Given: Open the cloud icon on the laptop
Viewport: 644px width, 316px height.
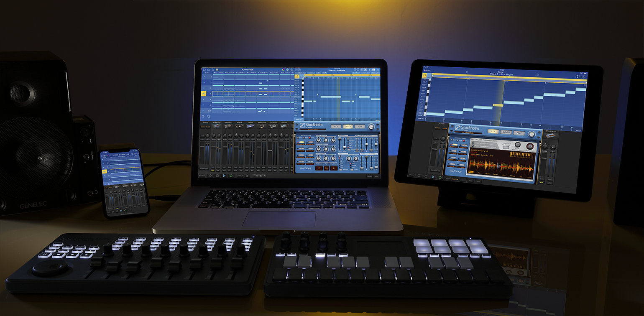Looking at the screenshot, I should [209, 69].
